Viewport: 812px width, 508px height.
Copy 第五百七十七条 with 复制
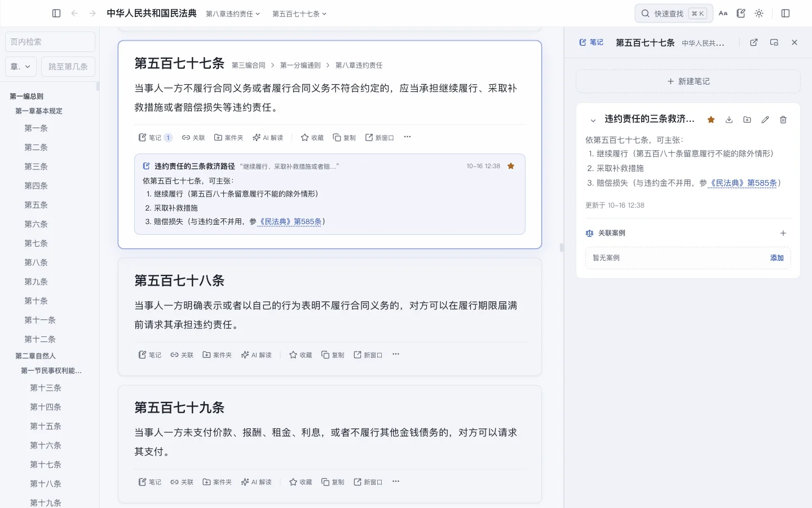coord(345,138)
